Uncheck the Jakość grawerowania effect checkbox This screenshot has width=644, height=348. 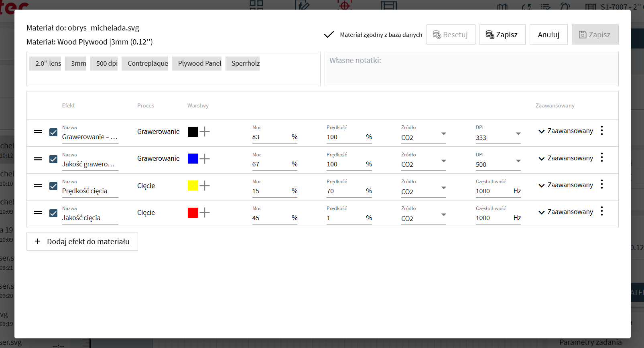coord(53,159)
